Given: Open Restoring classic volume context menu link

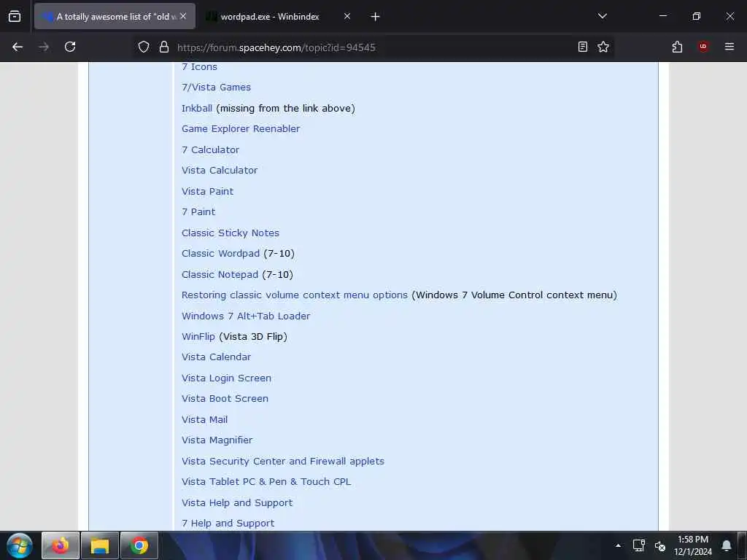Looking at the screenshot, I should (x=295, y=295).
